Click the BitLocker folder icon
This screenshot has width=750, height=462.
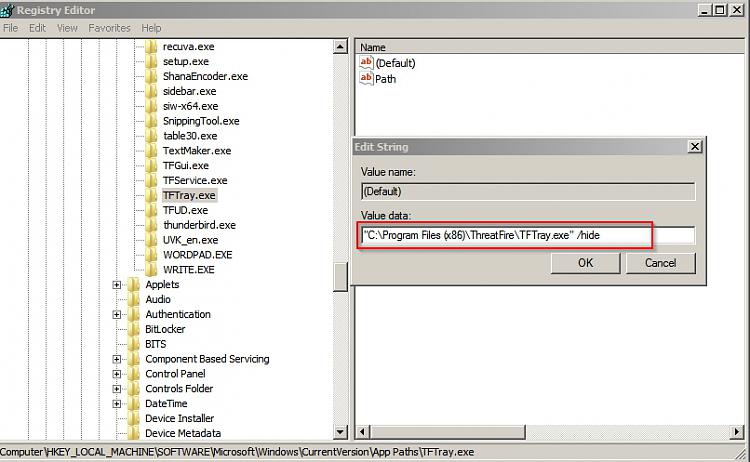[x=134, y=329]
